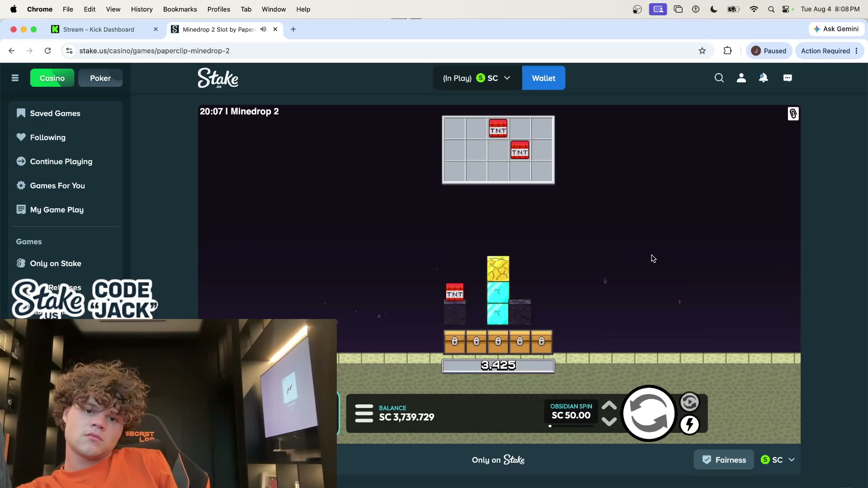Image resolution: width=868 pixels, height=488 pixels.
Task: Bookmark this page with the star icon
Action: click(702, 51)
